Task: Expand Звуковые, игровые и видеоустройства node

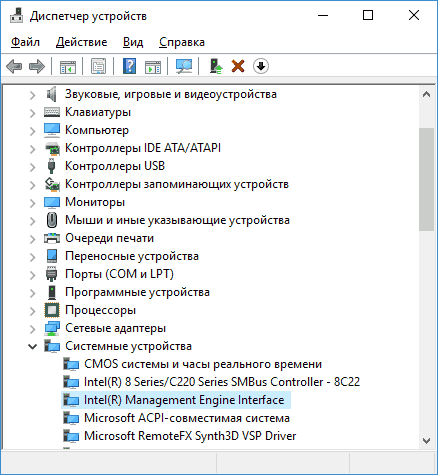Action: [x=32, y=95]
